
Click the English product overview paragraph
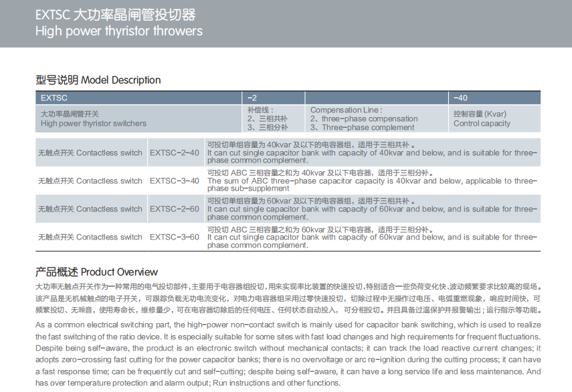coord(288,354)
